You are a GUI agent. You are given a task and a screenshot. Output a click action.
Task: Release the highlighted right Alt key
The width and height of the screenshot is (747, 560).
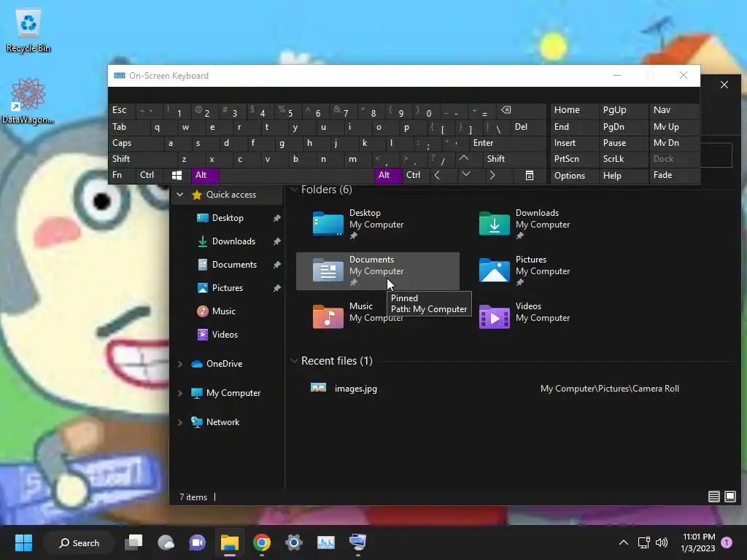[x=388, y=175]
